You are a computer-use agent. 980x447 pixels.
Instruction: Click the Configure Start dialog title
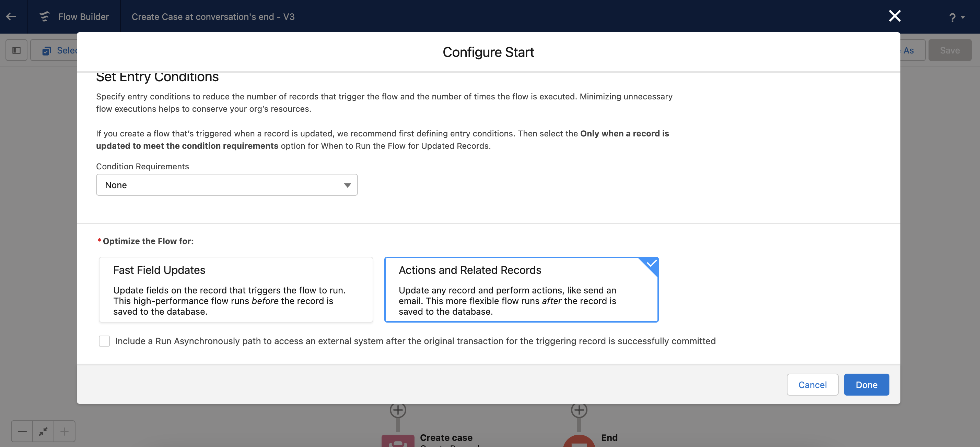488,52
